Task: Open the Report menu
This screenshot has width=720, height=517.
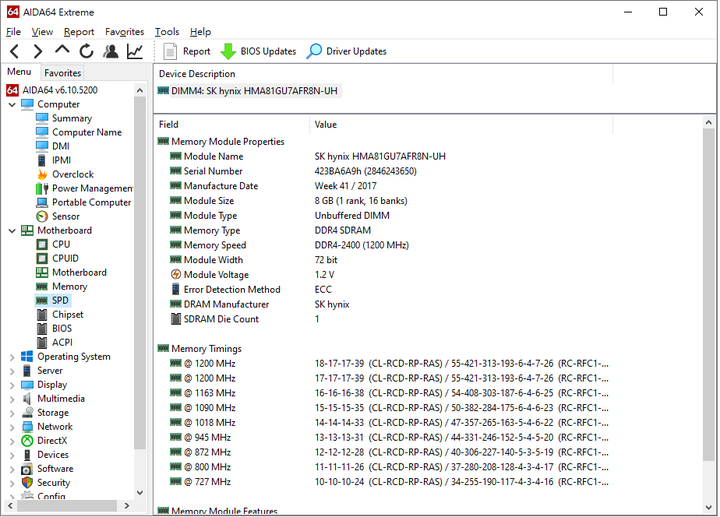Action: point(79,32)
